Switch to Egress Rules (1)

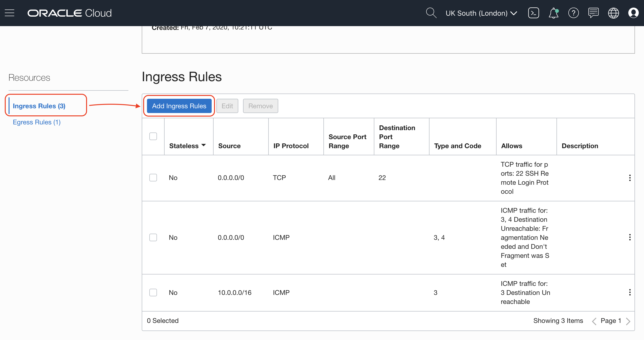point(36,122)
